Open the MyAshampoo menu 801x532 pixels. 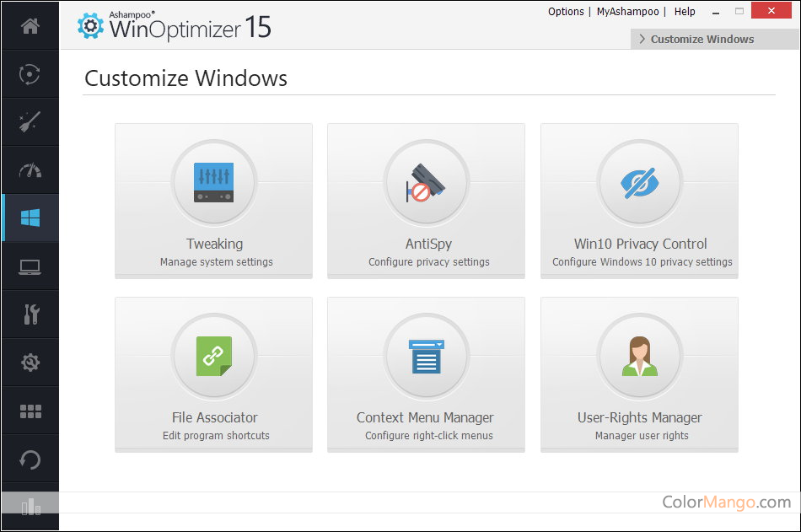pos(627,11)
